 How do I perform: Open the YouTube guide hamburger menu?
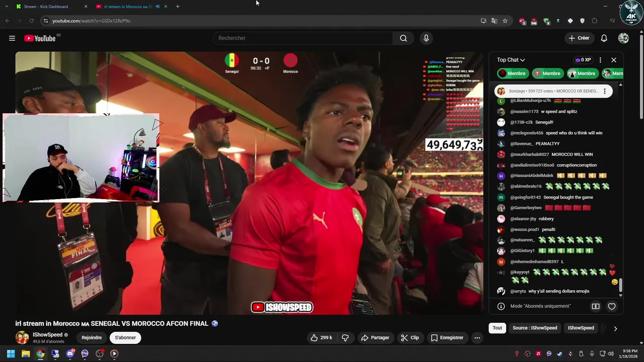12,38
